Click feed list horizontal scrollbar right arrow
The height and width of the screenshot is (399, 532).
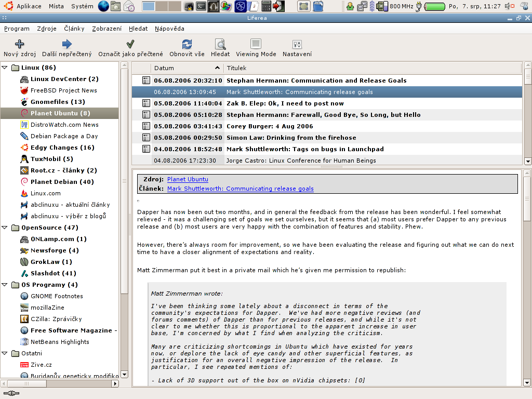(115, 383)
